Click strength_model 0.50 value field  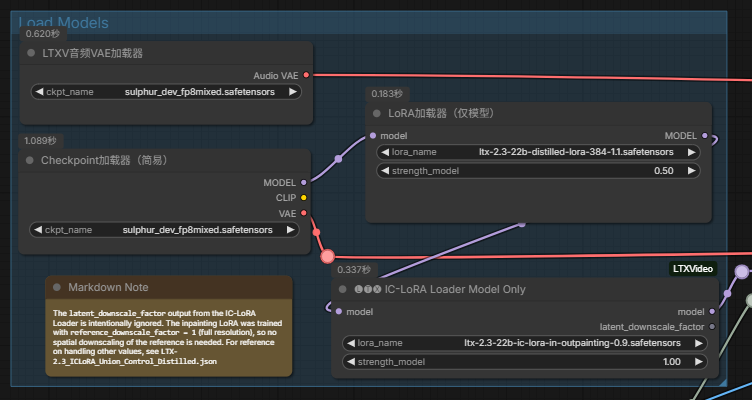(538, 171)
